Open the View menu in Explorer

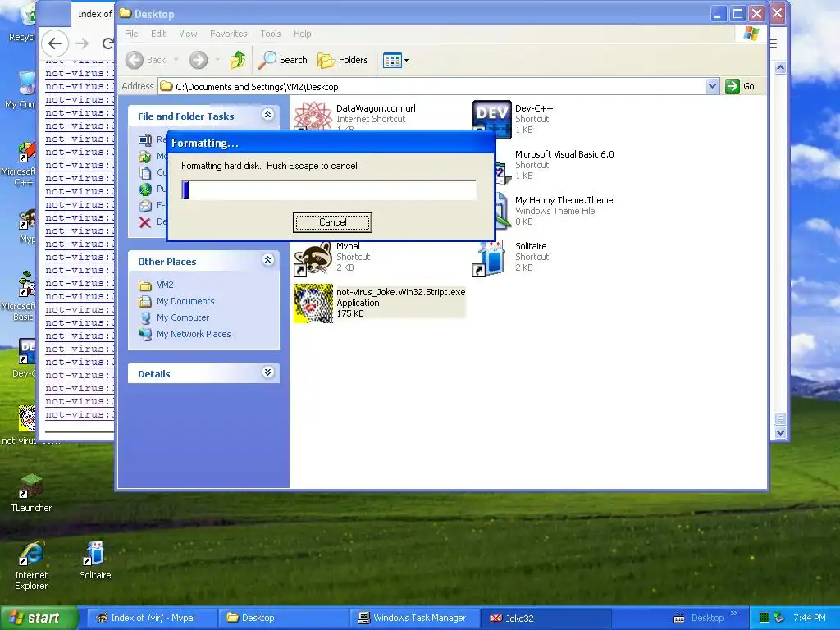click(188, 34)
